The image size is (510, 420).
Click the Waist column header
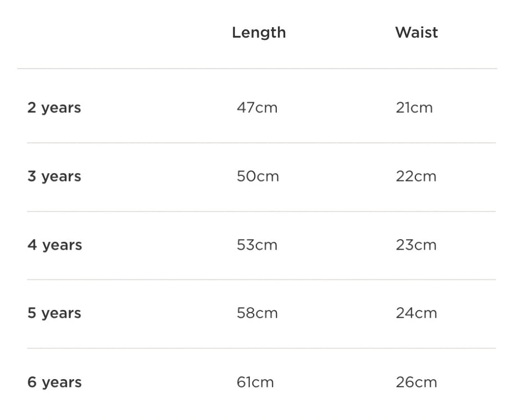coord(416,33)
